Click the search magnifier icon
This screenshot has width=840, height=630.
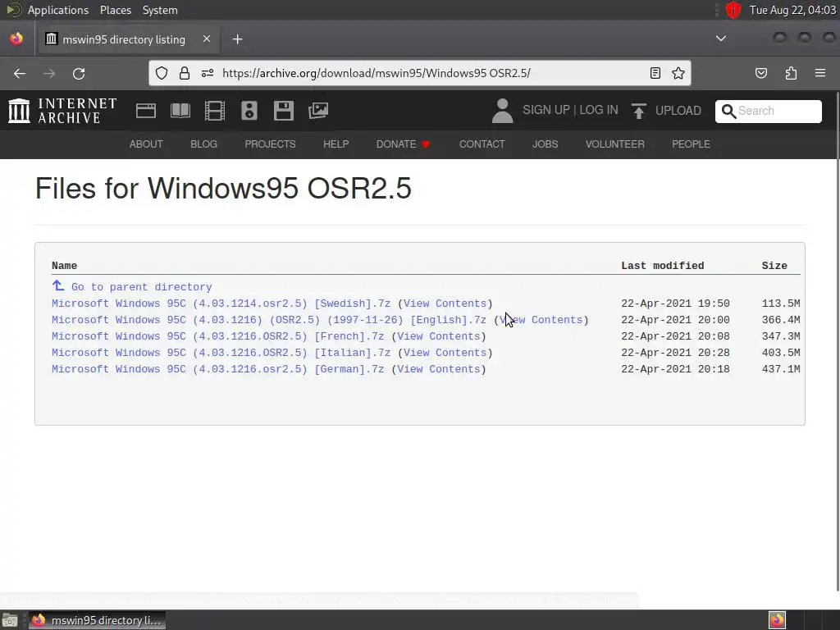point(728,111)
